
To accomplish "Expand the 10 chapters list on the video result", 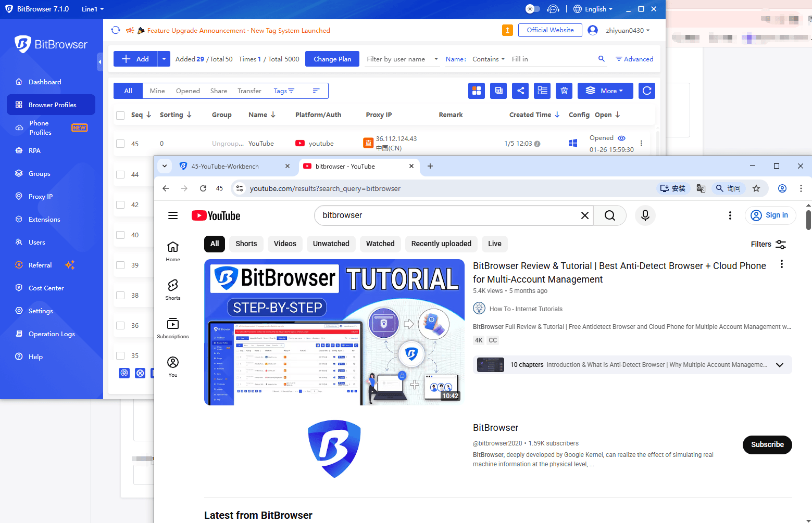I will 780,365.
